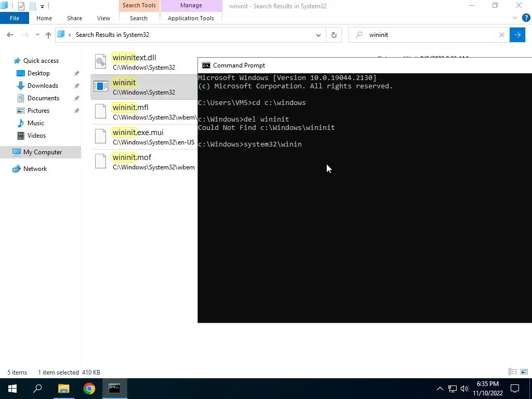Image resolution: width=532 pixels, height=399 pixels.
Task: Click the system32\winin command line
Action: point(250,144)
